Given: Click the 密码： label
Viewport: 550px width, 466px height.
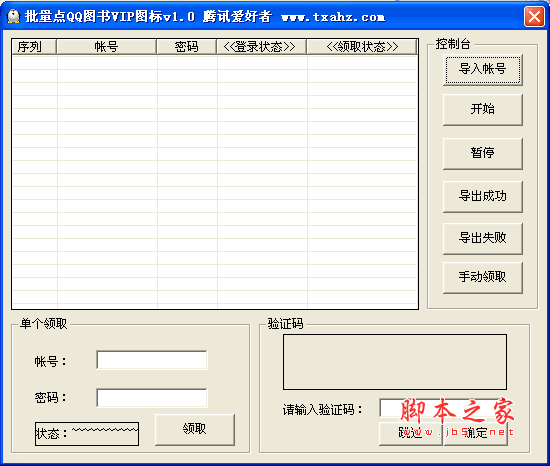Looking at the screenshot, I should (50, 398).
